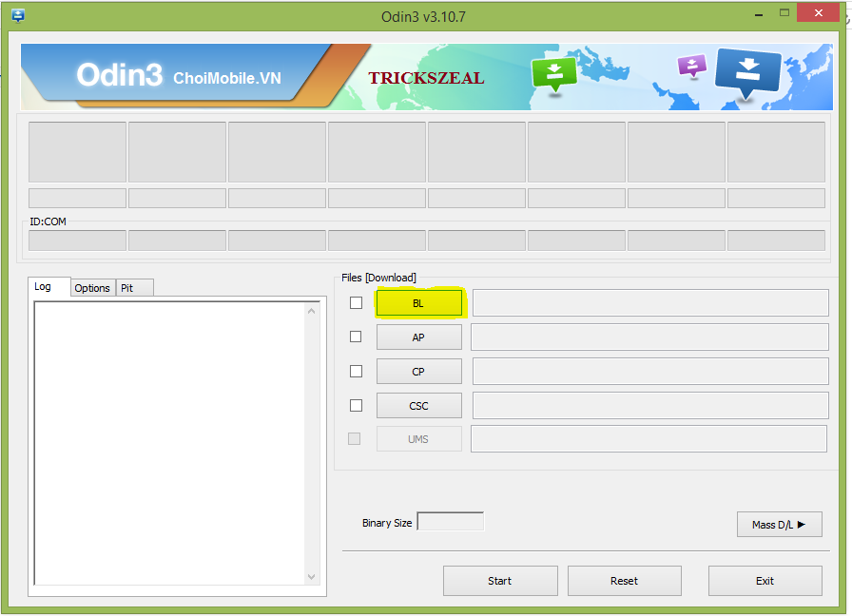Click the TRICKSZEAL text in banner
The width and height of the screenshot is (852, 616).
pyautogui.click(x=427, y=78)
